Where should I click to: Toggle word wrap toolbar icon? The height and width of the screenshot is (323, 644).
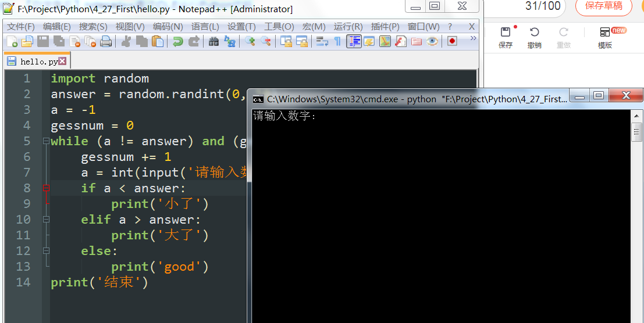(x=322, y=41)
